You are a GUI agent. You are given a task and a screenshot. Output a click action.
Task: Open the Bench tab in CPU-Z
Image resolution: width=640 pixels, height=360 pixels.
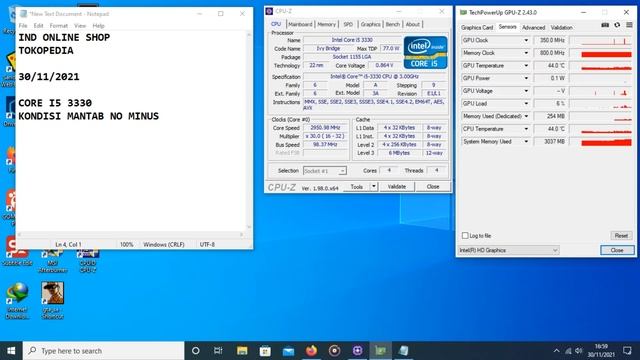(x=393, y=24)
